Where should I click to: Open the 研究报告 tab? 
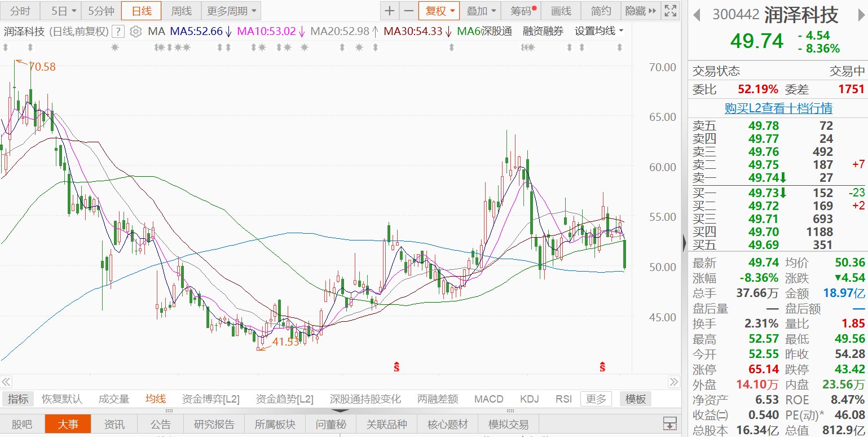[214, 424]
